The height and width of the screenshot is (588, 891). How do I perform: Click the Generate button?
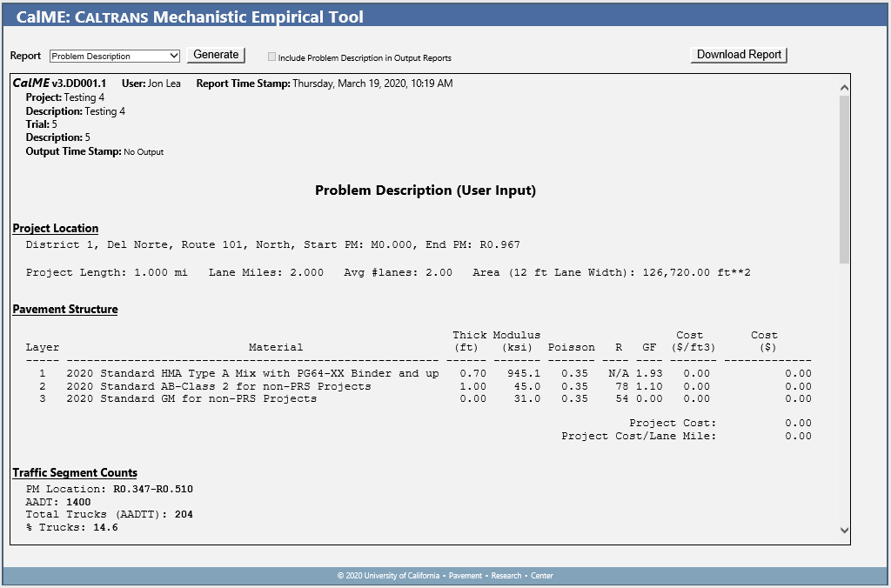click(x=216, y=55)
